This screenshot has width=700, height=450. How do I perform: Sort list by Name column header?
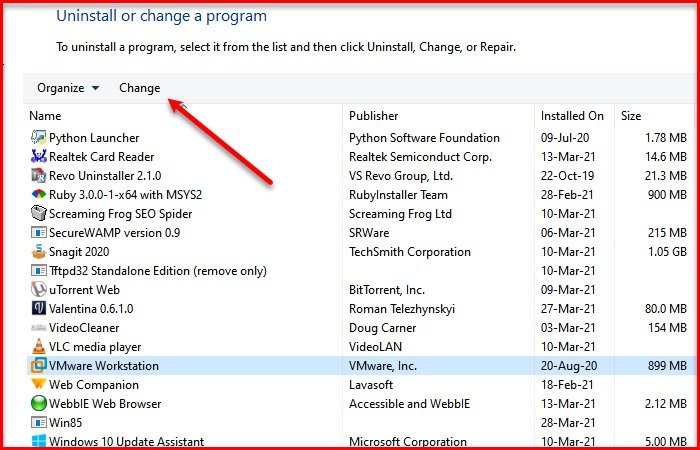[x=45, y=116]
